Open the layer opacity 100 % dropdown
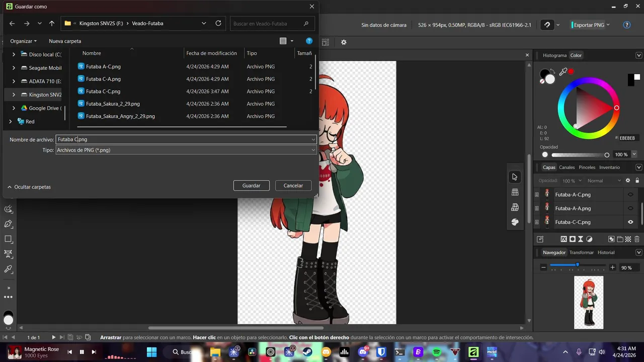The image size is (644, 362). [x=572, y=180]
